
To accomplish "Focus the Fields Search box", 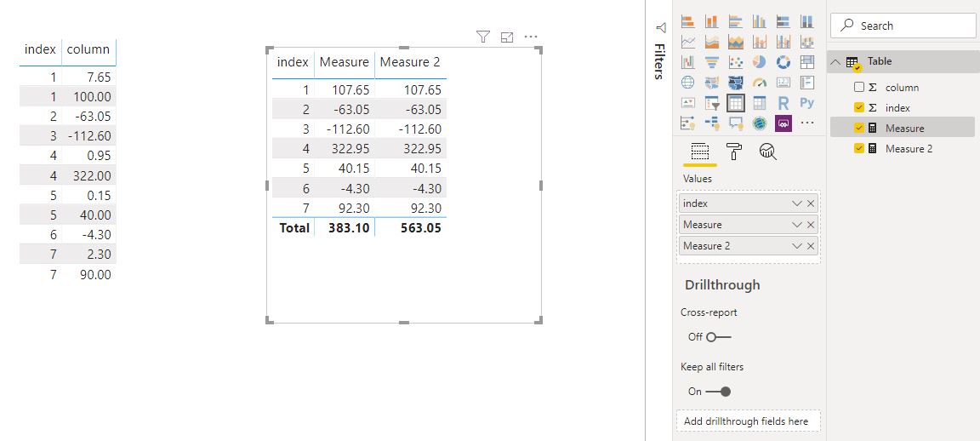I will tap(903, 26).
